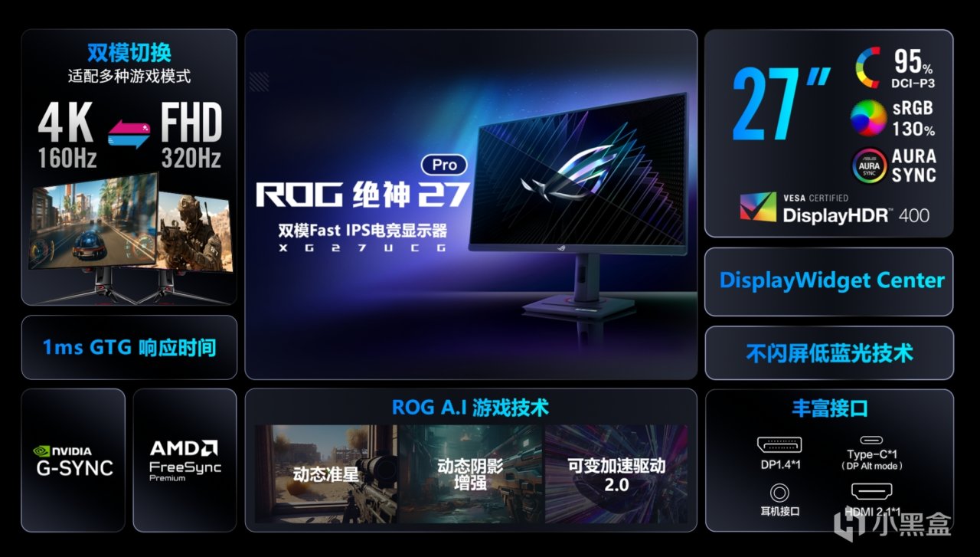Viewport: 980px width, 557px height.
Task: Click the sRGB color wheel icon
Action: tap(868, 119)
